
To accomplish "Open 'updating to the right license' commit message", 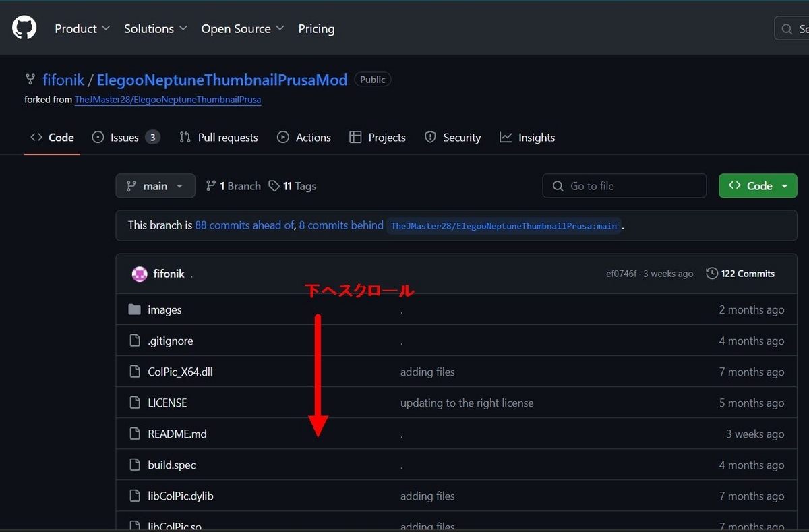I will tap(467, 403).
